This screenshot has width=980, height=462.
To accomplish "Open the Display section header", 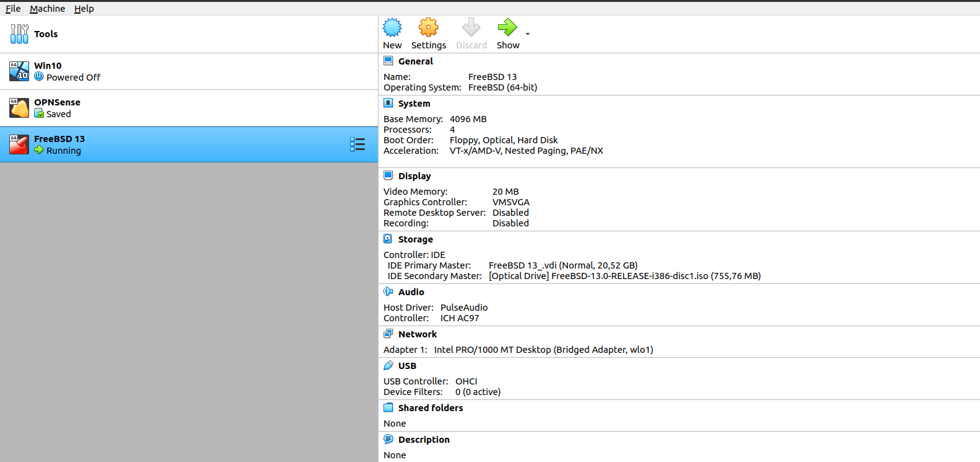I will coord(414,176).
